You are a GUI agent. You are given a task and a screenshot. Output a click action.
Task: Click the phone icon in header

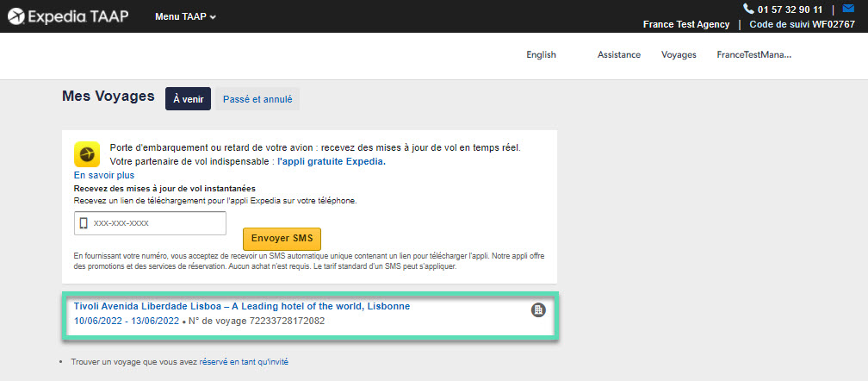pos(748,9)
